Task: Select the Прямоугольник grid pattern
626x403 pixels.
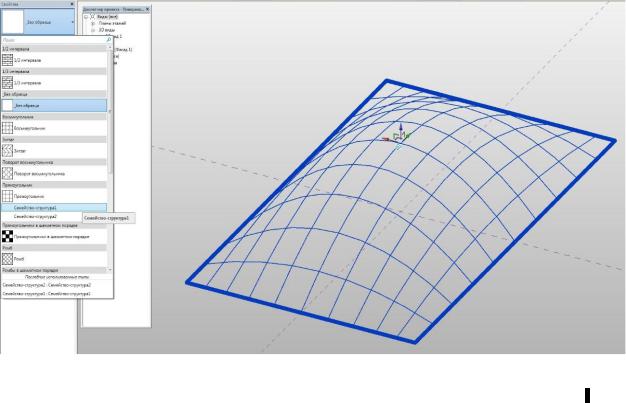Action: pyautogui.click(x=54, y=196)
